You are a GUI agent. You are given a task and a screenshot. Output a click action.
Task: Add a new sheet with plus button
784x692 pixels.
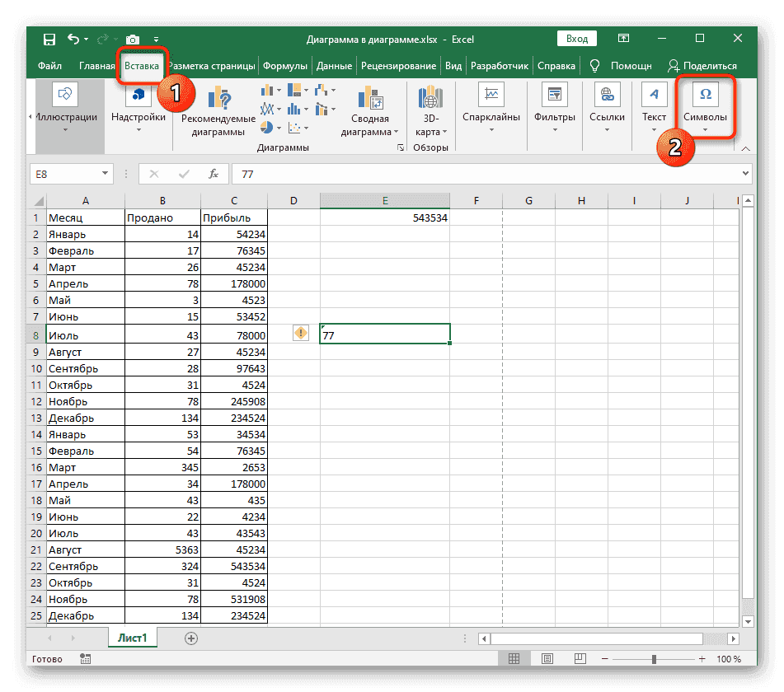click(x=191, y=638)
